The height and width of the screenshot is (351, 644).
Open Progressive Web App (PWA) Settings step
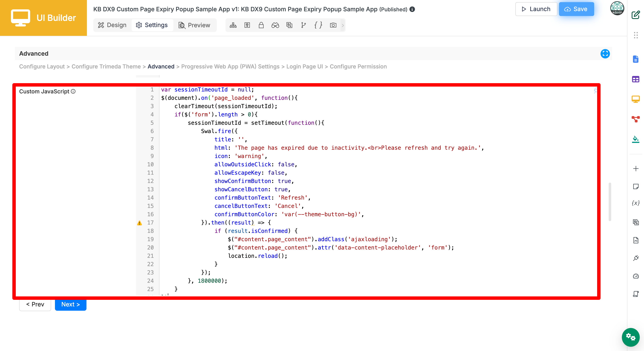point(230,67)
